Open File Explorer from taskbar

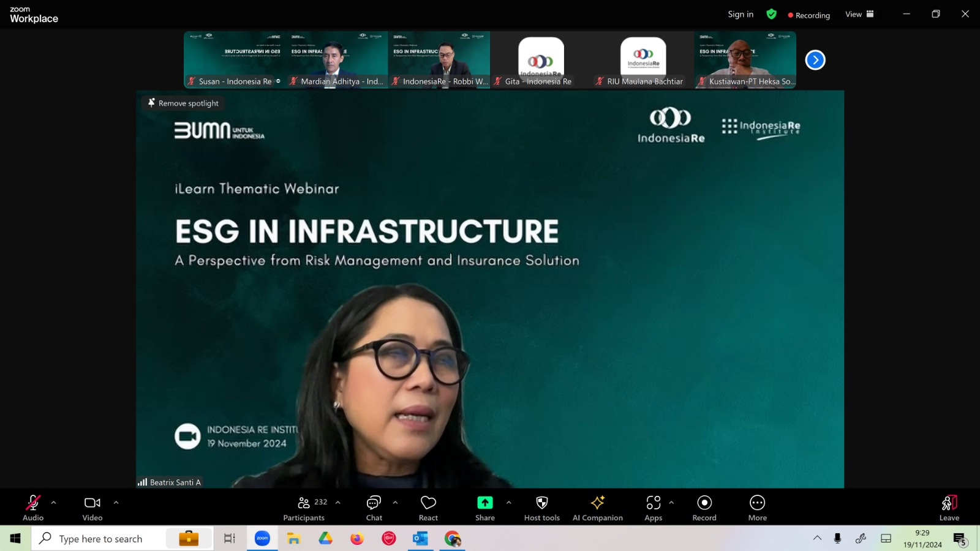click(x=293, y=538)
